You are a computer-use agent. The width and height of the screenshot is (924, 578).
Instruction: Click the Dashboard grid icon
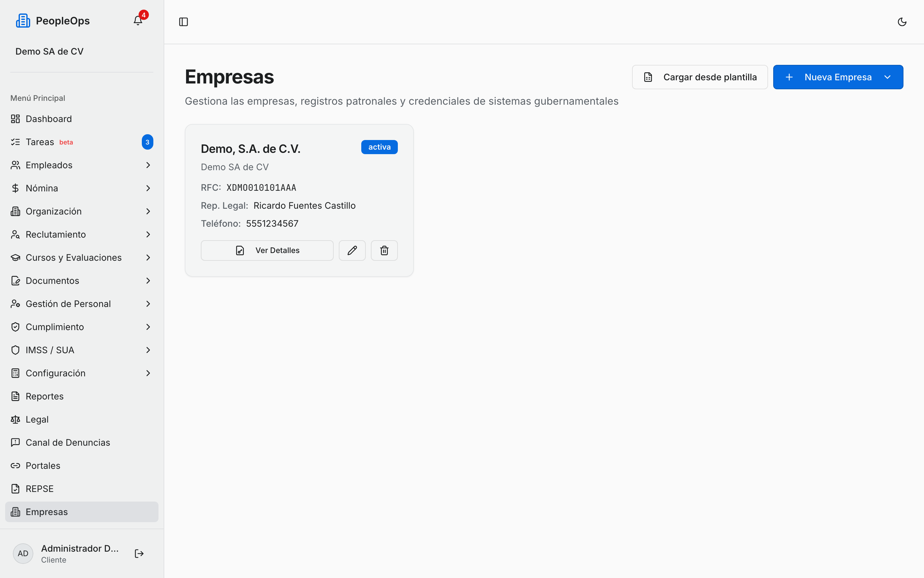coord(15,119)
